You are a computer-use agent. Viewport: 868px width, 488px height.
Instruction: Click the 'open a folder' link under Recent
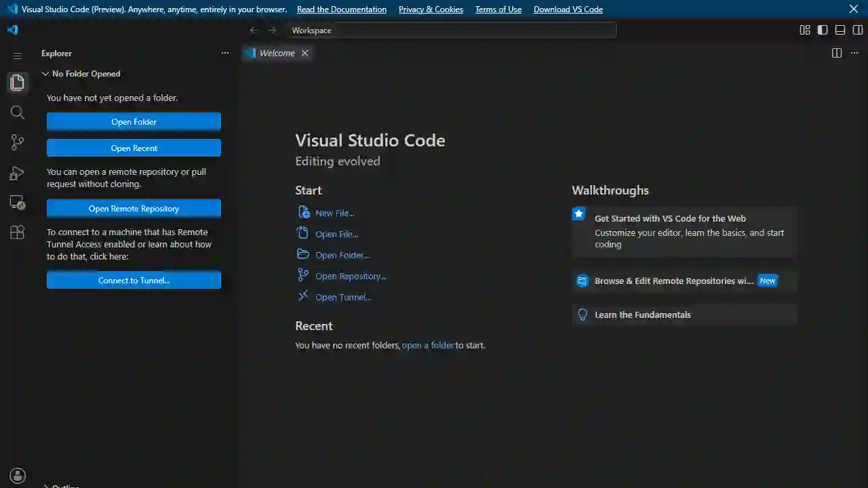point(428,345)
